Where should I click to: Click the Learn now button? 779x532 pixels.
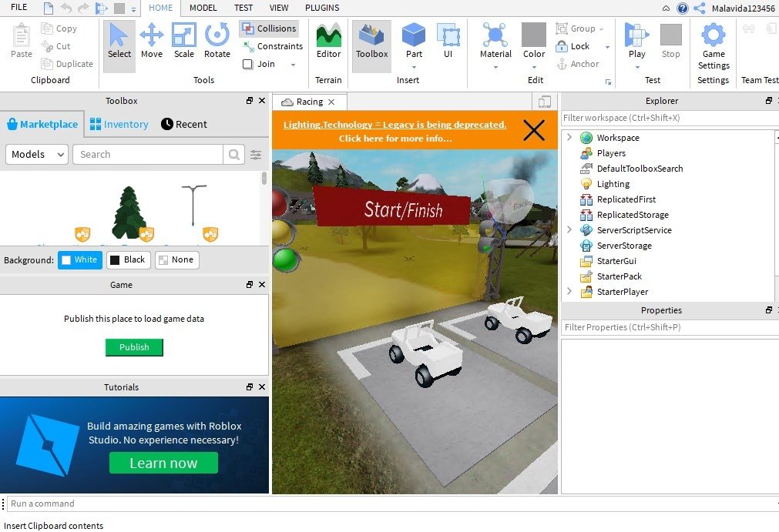pos(163,463)
